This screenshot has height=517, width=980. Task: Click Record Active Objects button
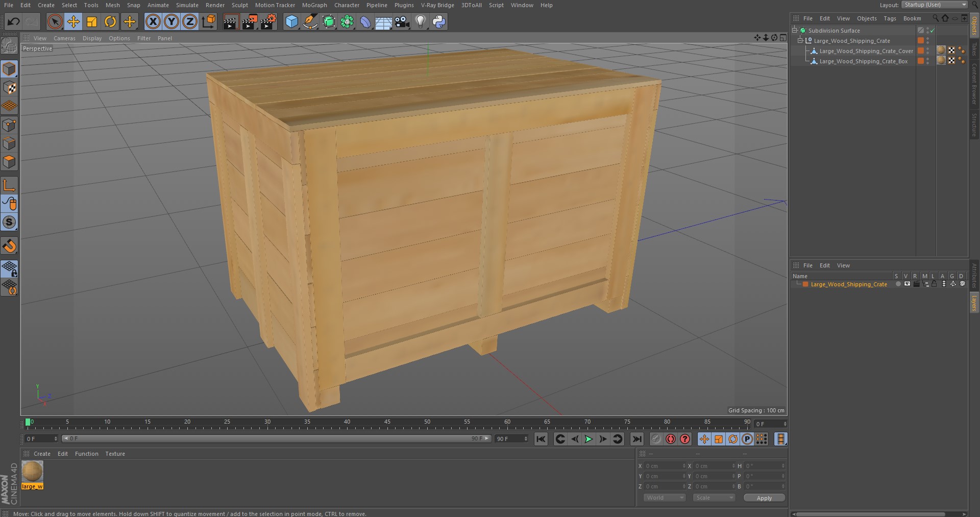point(656,439)
